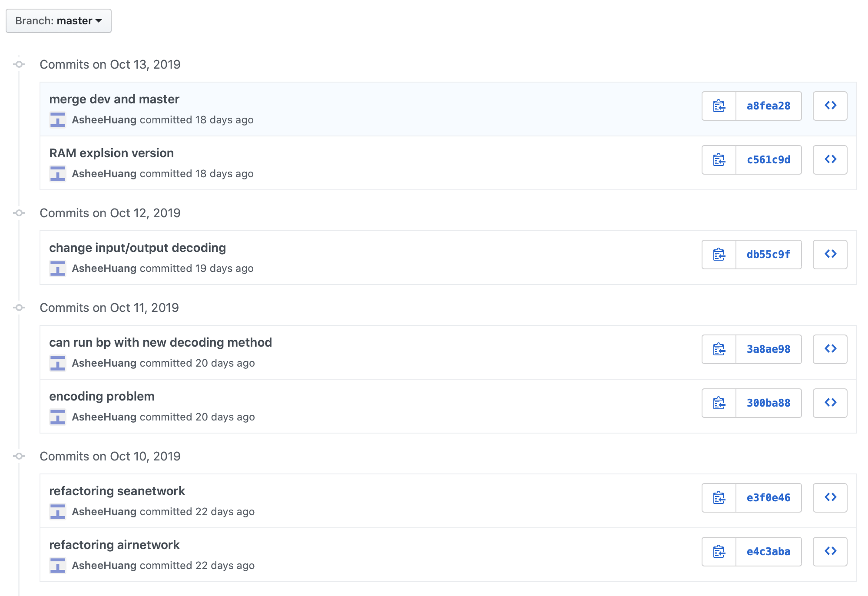Image resolution: width=868 pixels, height=596 pixels.
Task: Click avatar on change input/output decoding commit
Action: click(58, 268)
